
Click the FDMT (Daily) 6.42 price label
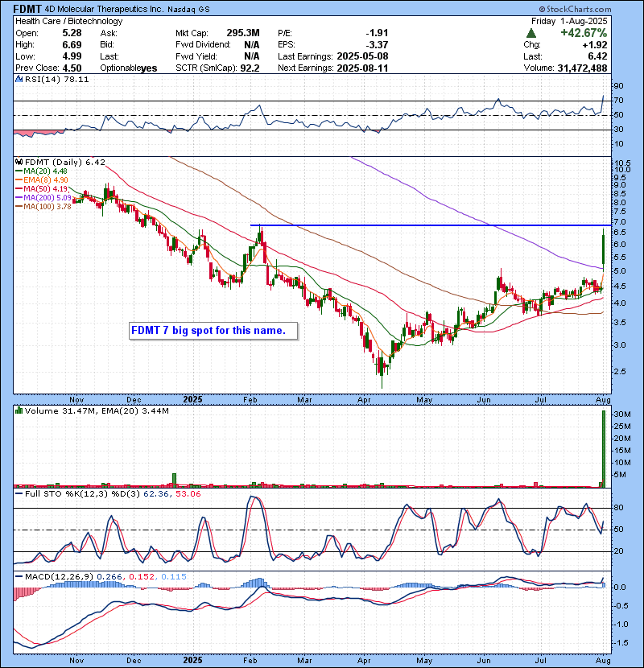(x=64, y=162)
